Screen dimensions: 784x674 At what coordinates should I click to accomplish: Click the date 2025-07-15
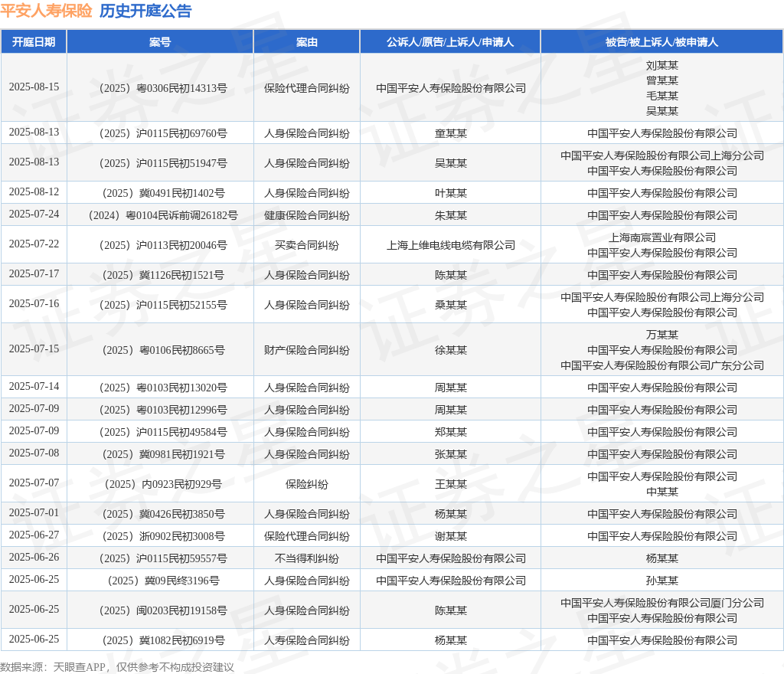coord(34,349)
